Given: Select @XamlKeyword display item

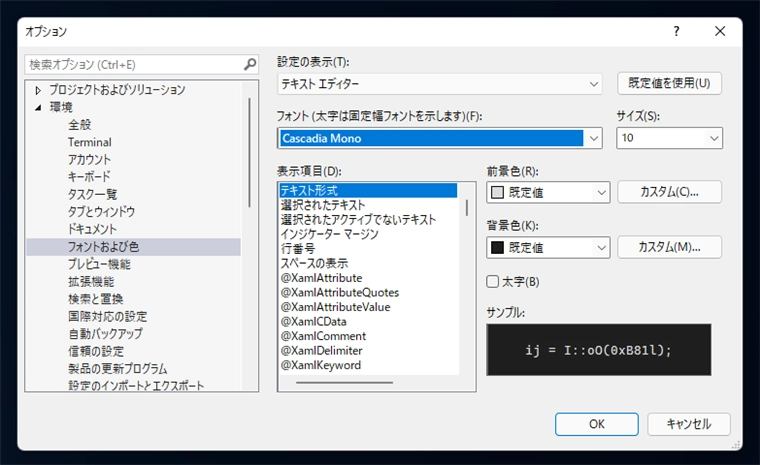Looking at the screenshot, I should (x=321, y=365).
